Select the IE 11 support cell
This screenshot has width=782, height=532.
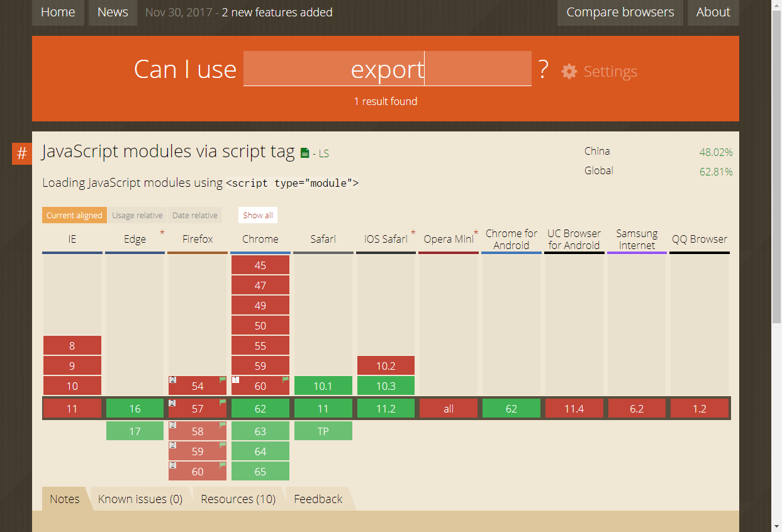tap(72, 409)
